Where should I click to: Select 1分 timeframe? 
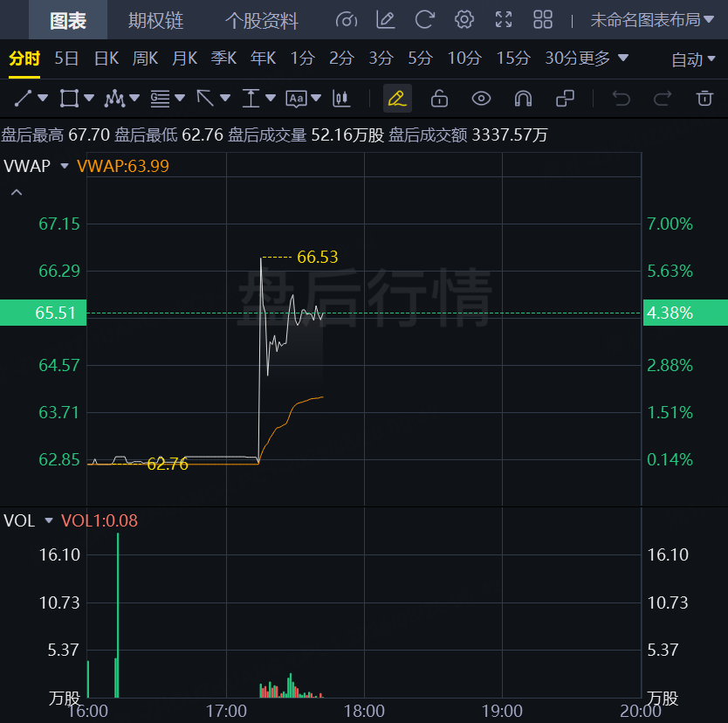tap(302, 59)
